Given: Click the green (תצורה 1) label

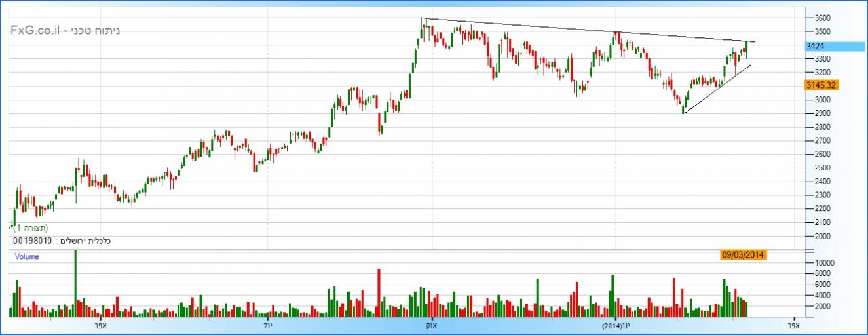Looking at the screenshot, I should coord(31,227).
